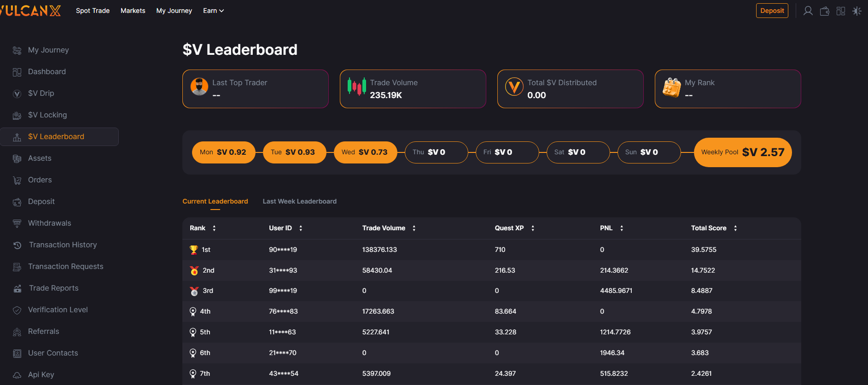Click the trophy icon beside 1st rank
Screen dimensions: 868x385
click(x=194, y=250)
